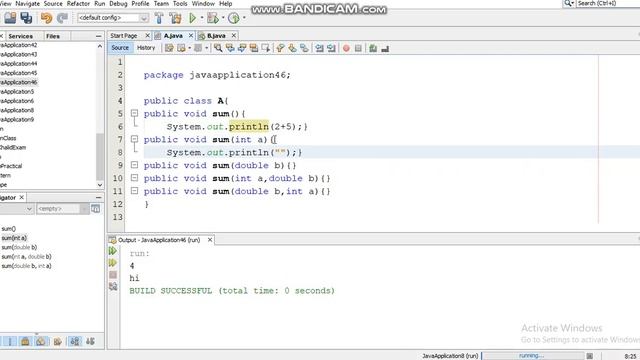Open the Run Project dropdown arrow

[202, 18]
